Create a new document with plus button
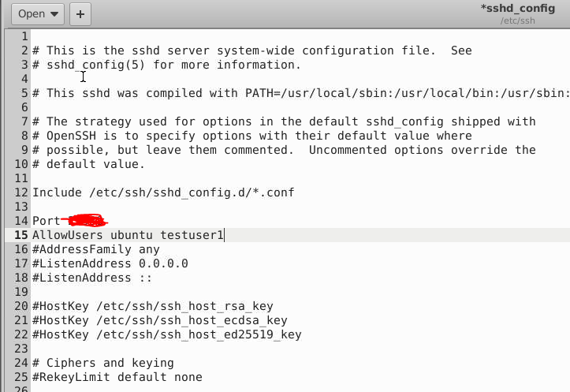The height and width of the screenshot is (392, 570). tap(80, 13)
